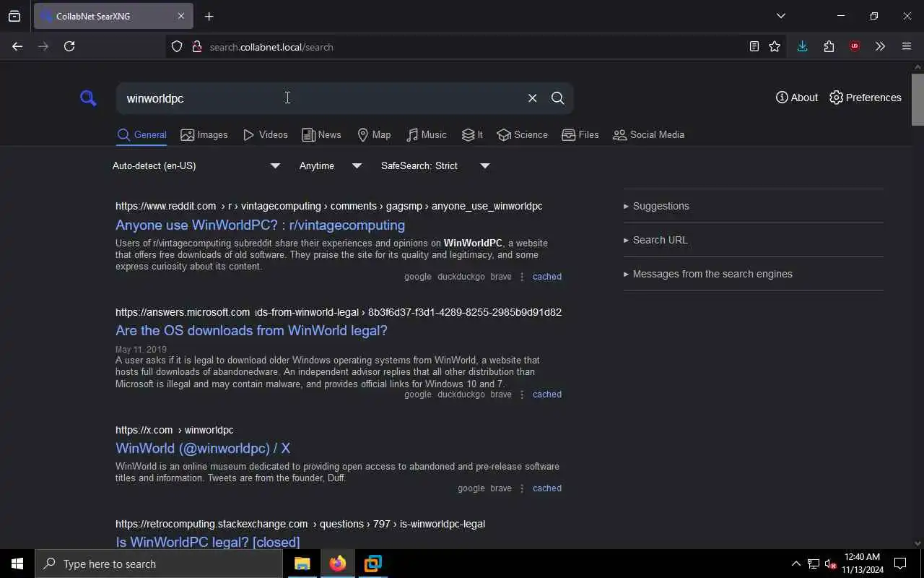The image size is (924, 578).
Task: Open 'Are the OS downloads from WinWorld legal?'
Action: [x=251, y=330]
